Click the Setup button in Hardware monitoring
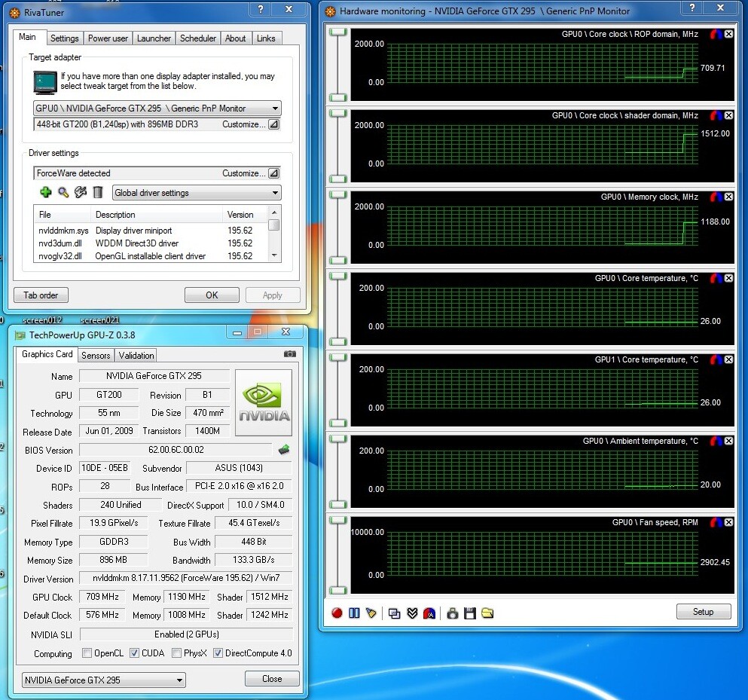 pos(703,612)
